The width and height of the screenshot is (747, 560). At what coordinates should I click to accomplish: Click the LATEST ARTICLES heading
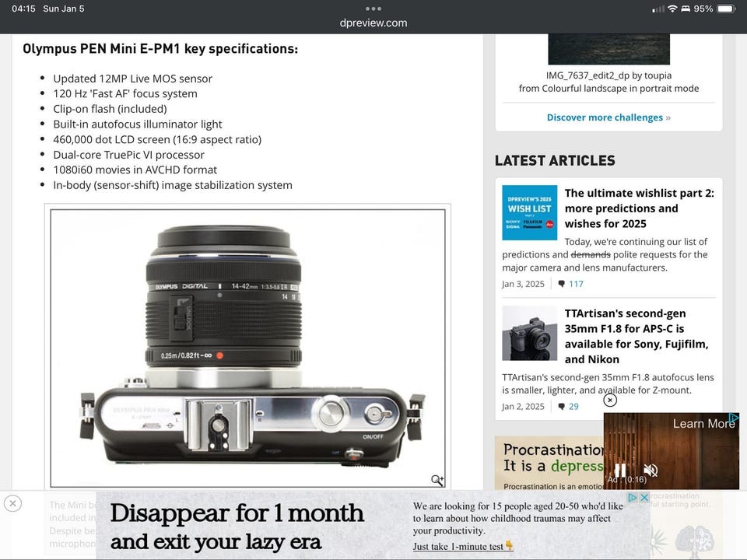(x=555, y=160)
